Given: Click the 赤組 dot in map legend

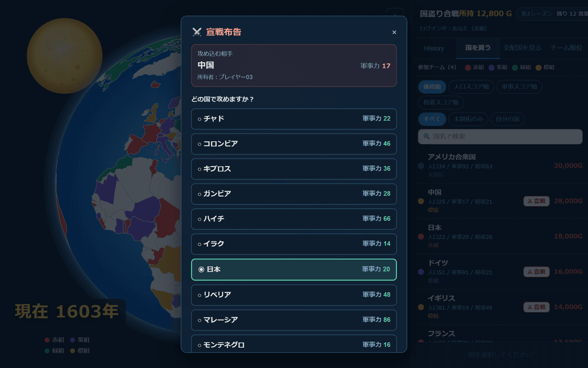Looking at the screenshot, I should click(x=47, y=340).
